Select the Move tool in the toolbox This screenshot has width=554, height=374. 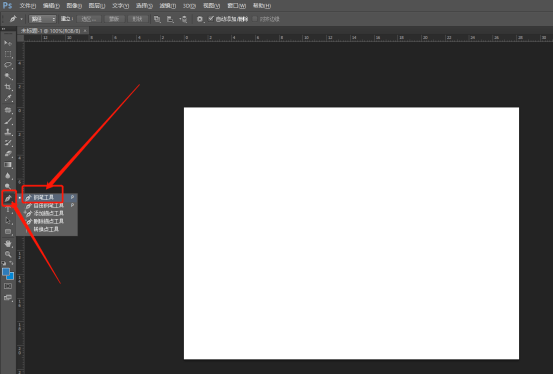8,43
